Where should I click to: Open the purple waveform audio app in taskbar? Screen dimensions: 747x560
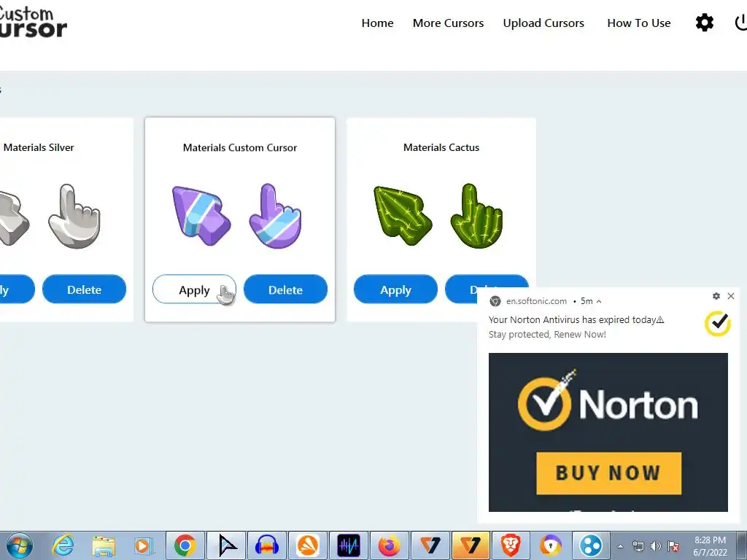tap(349, 545)
